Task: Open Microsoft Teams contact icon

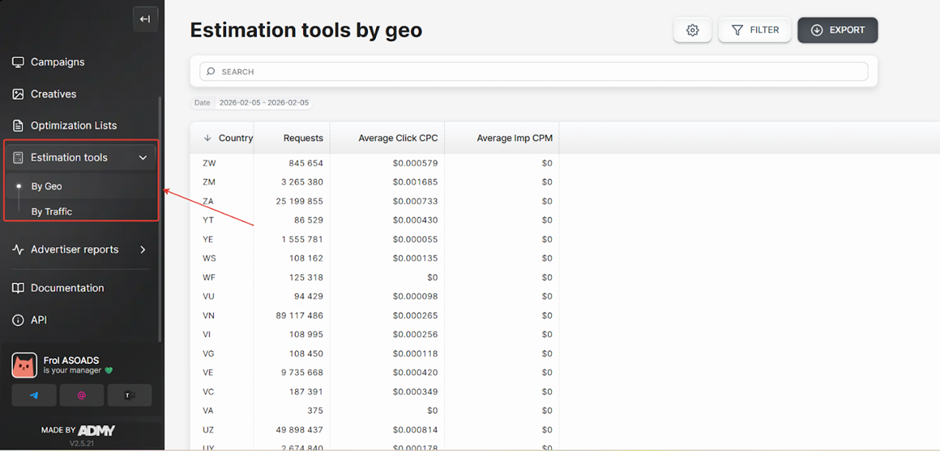Action: pyautogui.click(x=129, y=395)
